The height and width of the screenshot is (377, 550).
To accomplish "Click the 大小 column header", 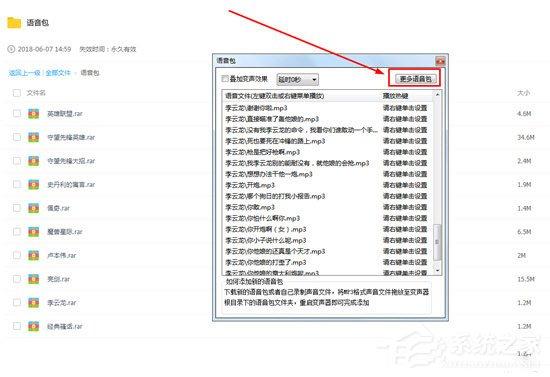I will [x=523, y=93].
